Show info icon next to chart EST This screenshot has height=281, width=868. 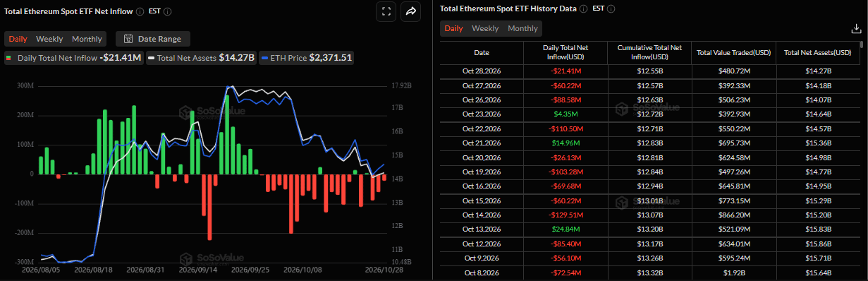click(167, 12)
